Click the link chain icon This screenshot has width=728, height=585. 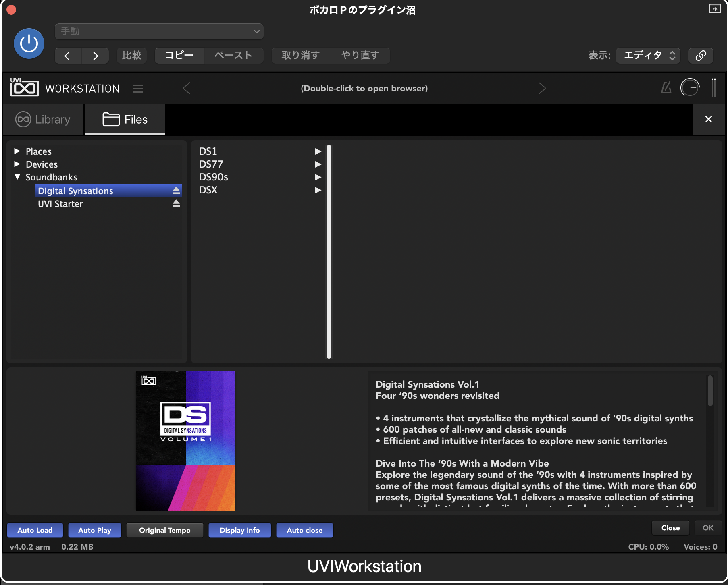701,55
